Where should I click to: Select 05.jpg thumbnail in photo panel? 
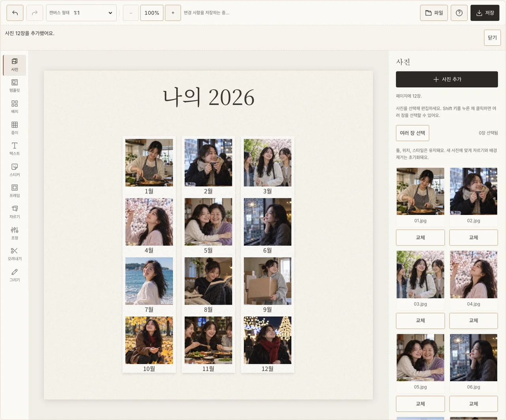coord(421,358)
